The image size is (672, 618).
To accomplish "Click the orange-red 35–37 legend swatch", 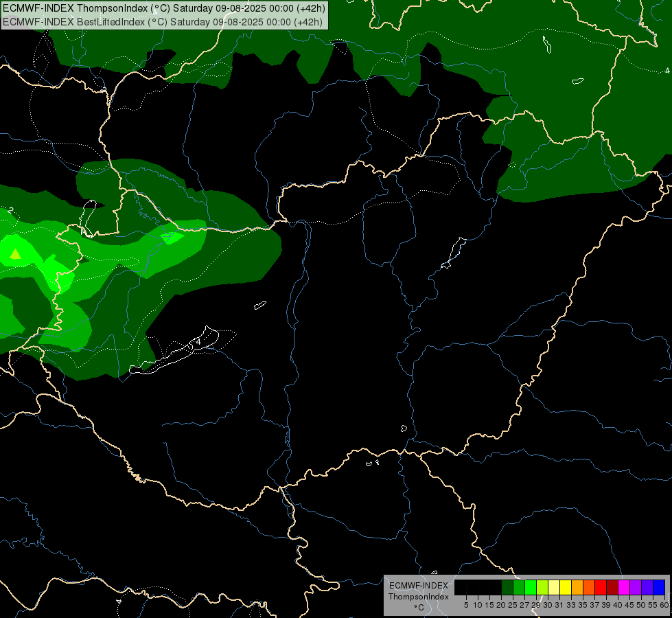I will (589, 587).
